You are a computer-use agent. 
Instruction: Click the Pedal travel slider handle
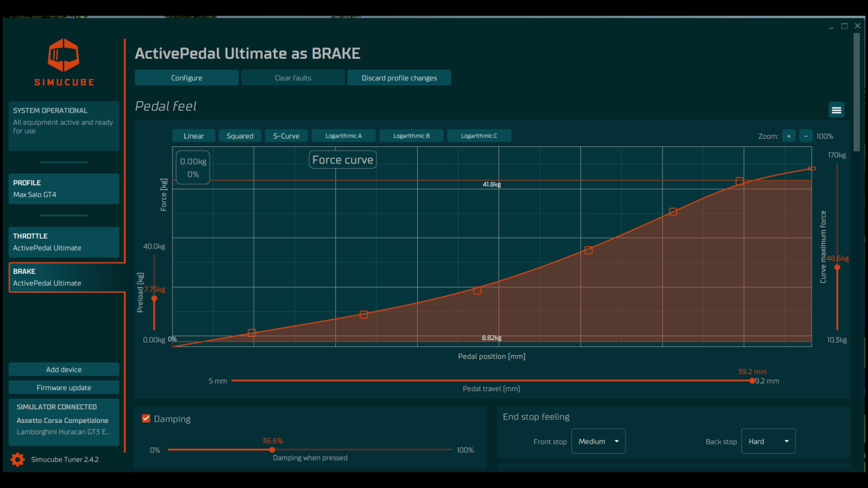coord(752,381)
